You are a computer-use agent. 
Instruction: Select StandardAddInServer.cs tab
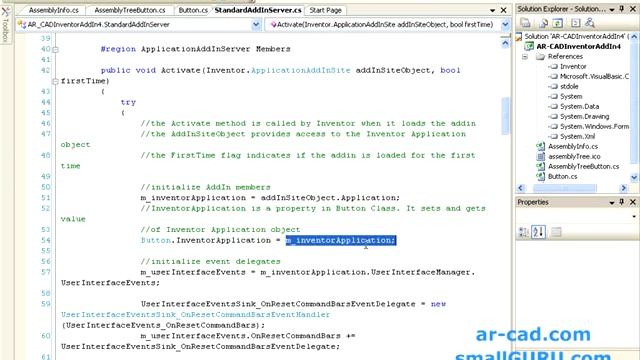point(258,10)
